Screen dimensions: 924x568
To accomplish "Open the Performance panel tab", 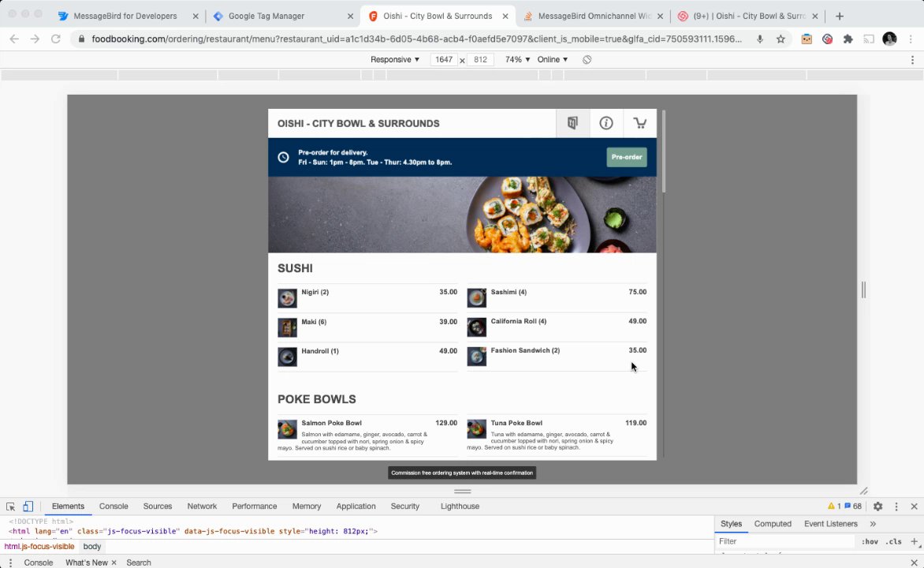I will 255,506.
